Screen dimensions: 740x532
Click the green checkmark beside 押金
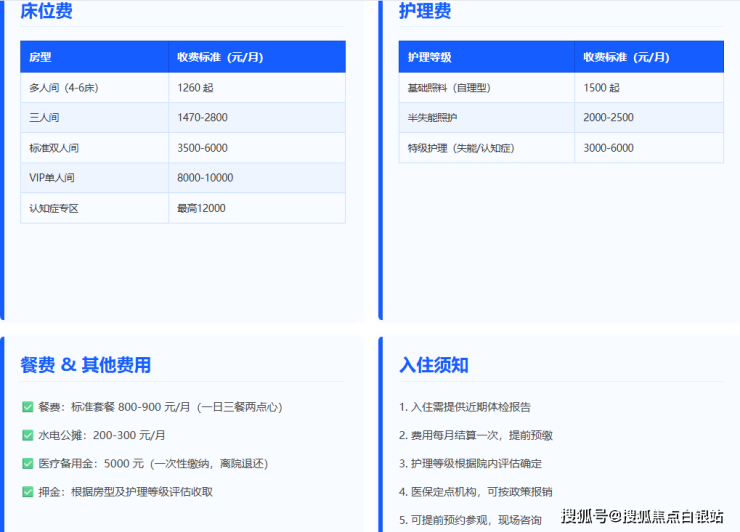pyautogui.click(x=28, y=492)
